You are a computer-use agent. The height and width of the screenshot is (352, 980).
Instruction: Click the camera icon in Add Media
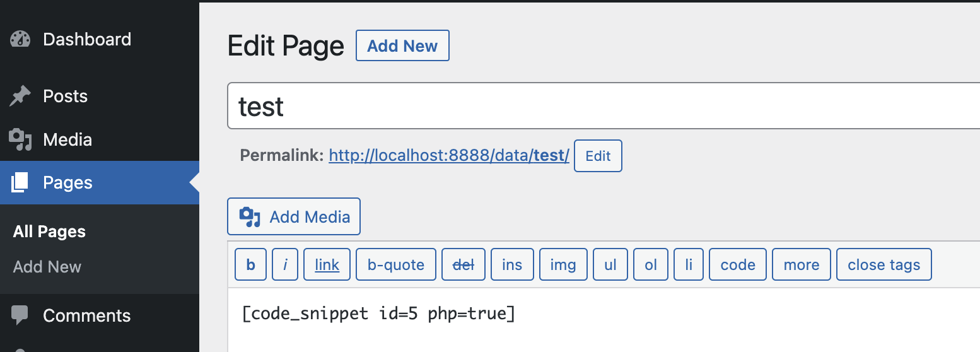tap(250, 216)
